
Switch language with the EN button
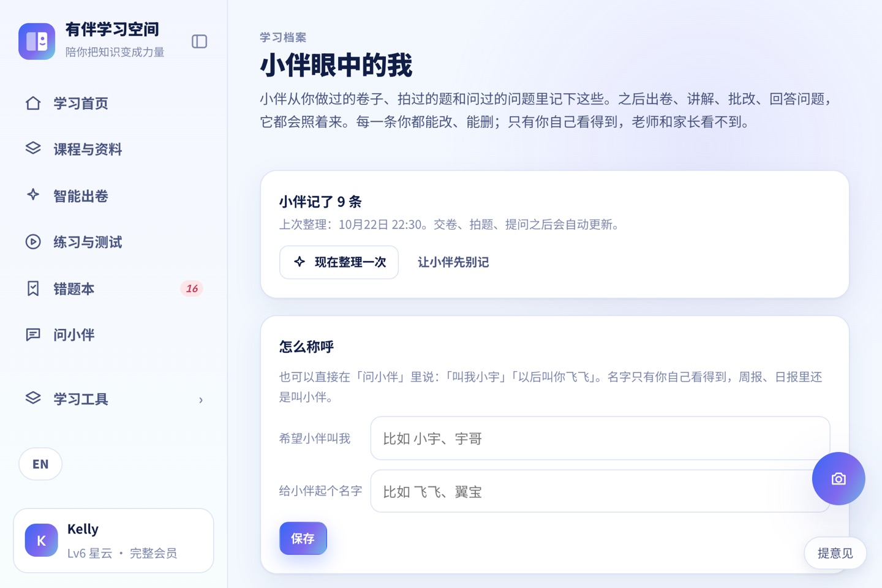click(40, 464)
